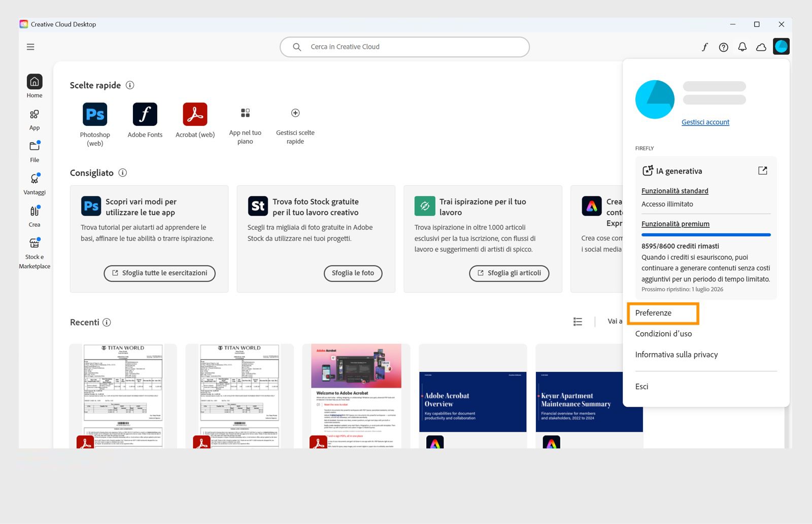Open Gestisci account link

click(705, 122)
